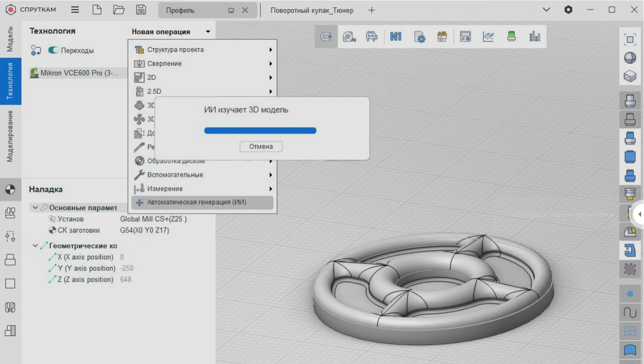Open the caliper measurement tool

coord(372,37)
